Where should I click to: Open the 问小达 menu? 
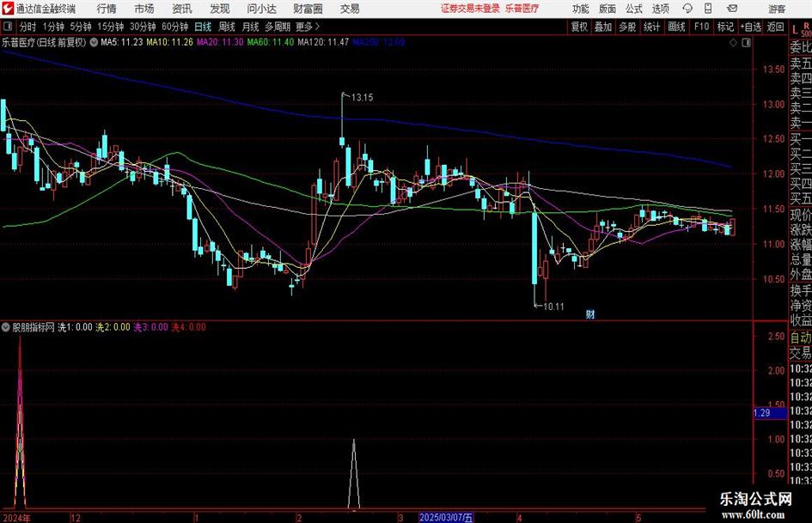261,9
